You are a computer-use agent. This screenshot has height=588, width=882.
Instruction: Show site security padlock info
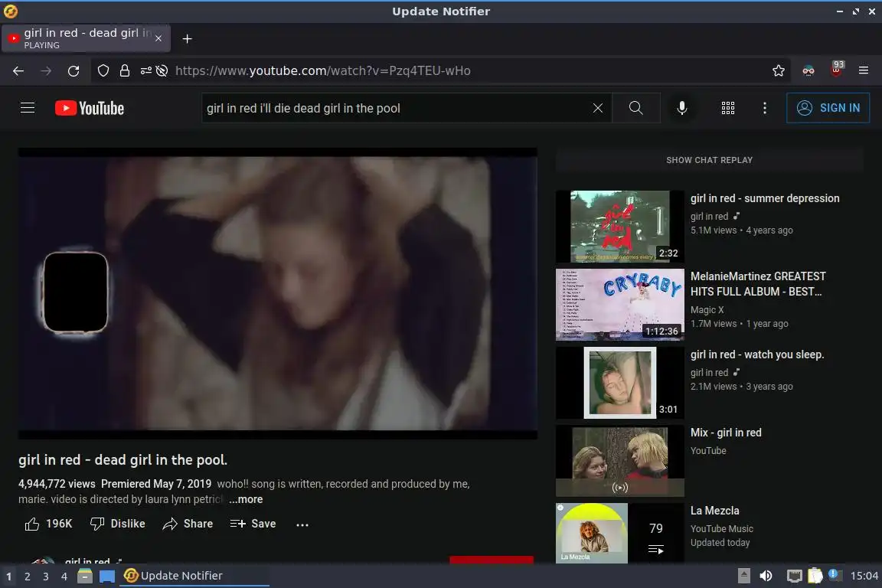(x=124, y=71)
